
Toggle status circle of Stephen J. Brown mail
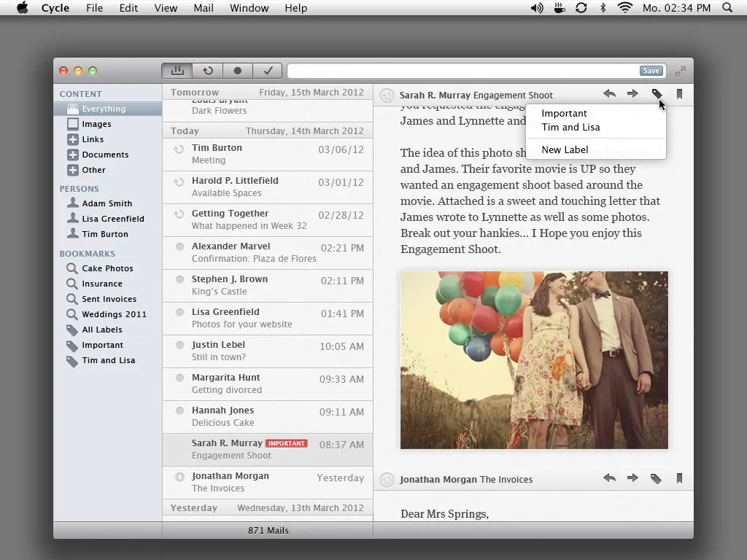tap(179, 279)
